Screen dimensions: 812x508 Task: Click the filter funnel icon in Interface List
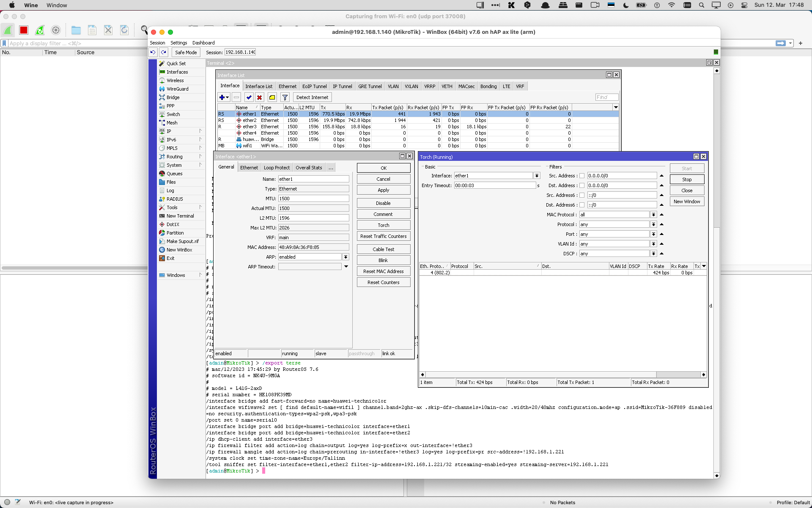[285, 97]
